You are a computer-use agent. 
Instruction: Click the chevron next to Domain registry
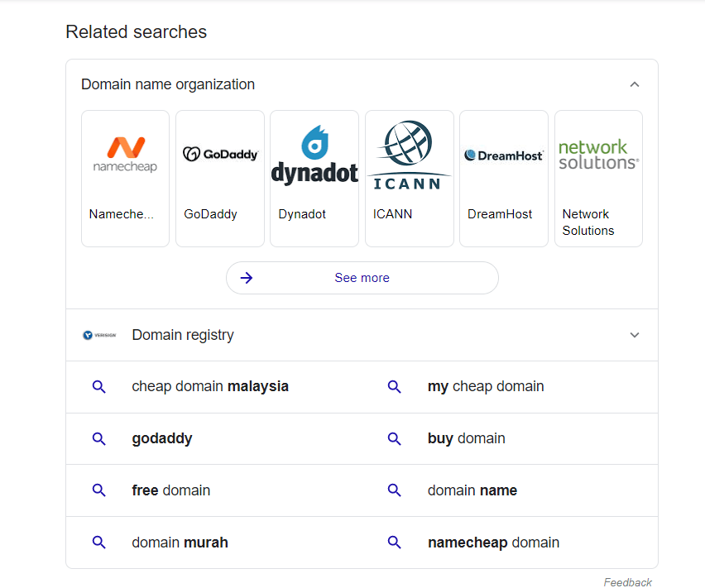click(x=634, y=335)
